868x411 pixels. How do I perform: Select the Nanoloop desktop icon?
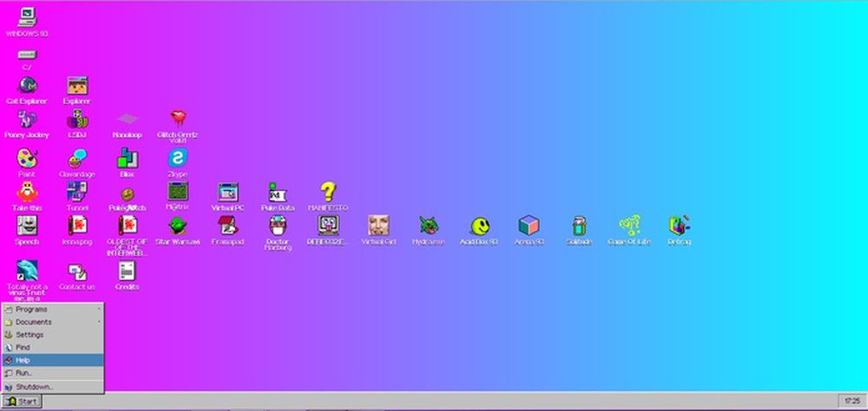tap(128, 119)
